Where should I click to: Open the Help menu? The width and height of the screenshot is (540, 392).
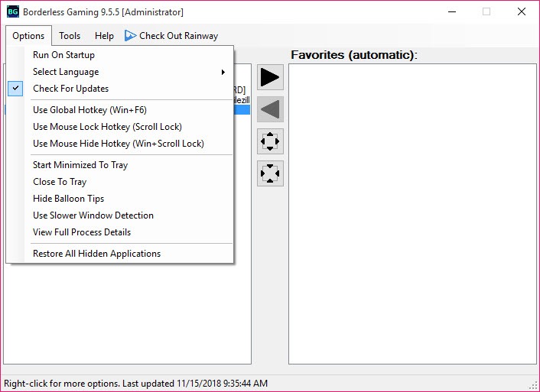tap(104, 36)
